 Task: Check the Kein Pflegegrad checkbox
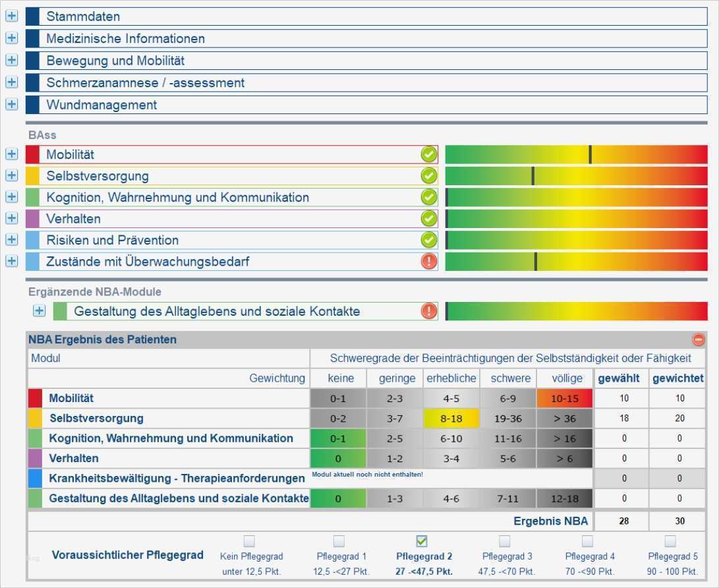click(249, 541)
